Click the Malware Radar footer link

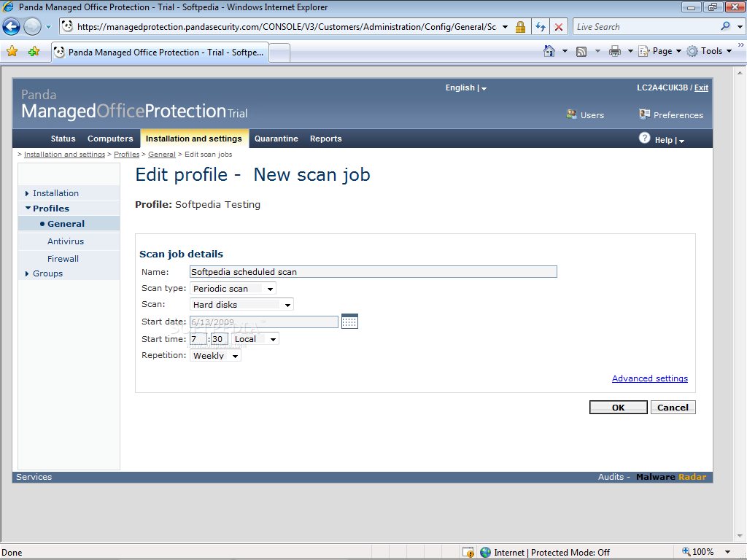click(x=671, y=477)
